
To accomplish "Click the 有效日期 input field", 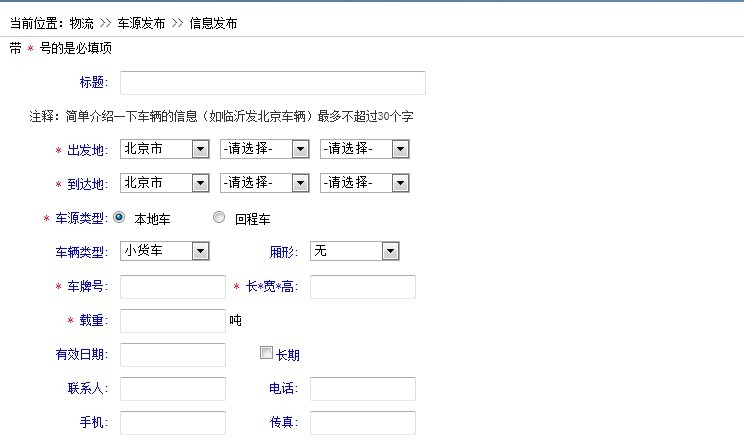I will click(x=173, y=355).
